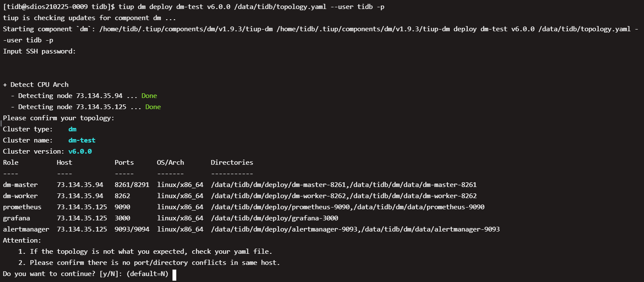Click the grafana port 3000 value
The height and width of the screenshot is (282, 644).
tap(122, 218)
